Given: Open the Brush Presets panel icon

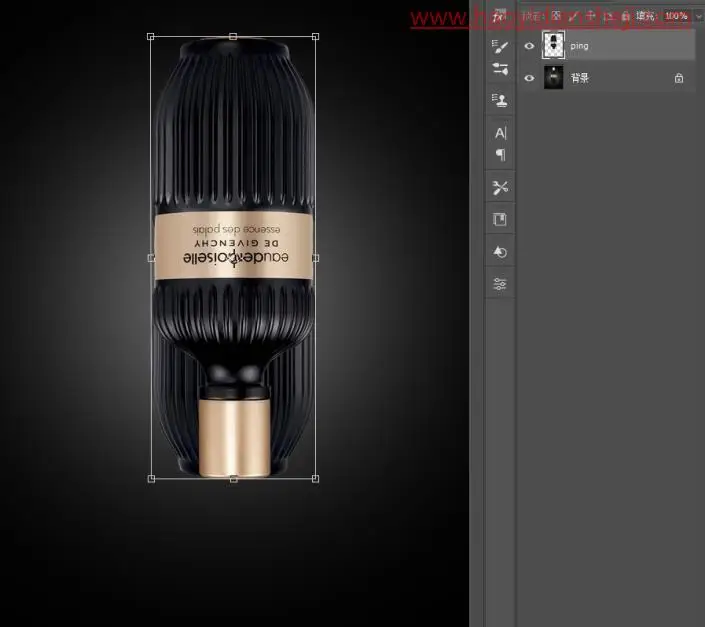Looking at the screenshot, I should (x=500, y=69).
